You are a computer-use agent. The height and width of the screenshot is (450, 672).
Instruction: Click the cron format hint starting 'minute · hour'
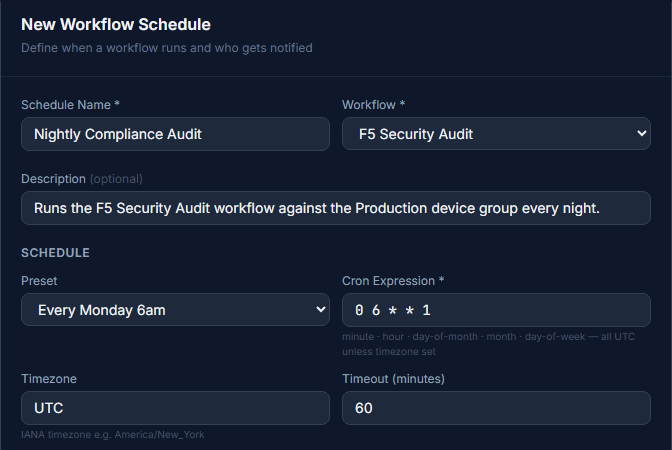(x=488, y=344)
